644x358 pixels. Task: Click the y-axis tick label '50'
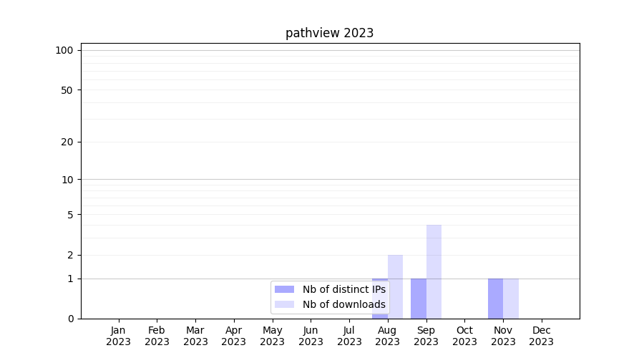67,90
